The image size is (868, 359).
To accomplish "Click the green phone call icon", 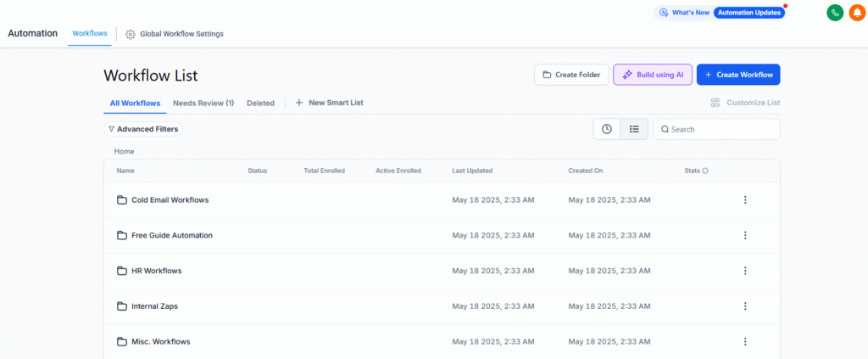I will point(835,13).
